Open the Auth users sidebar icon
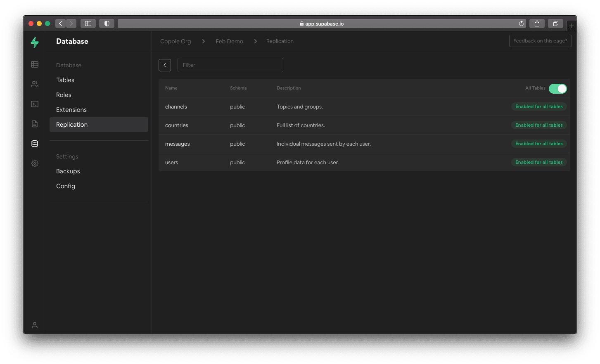The image size is (600, 364). coord(35,84)
